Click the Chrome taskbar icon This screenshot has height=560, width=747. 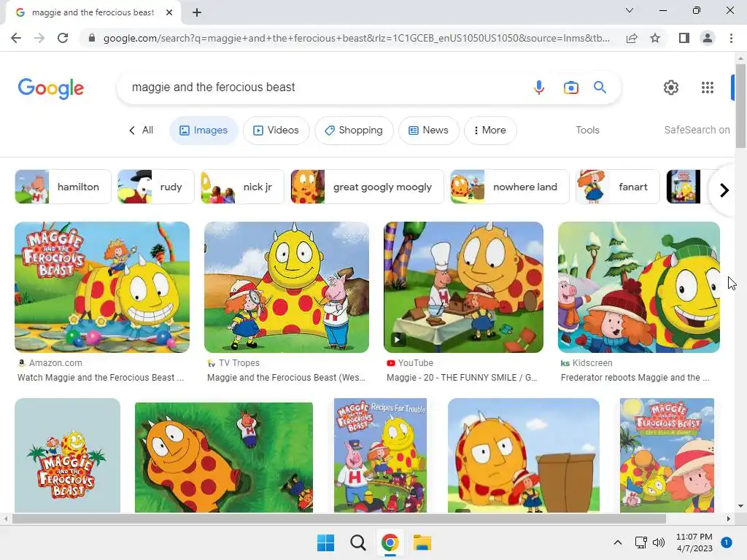390,542
